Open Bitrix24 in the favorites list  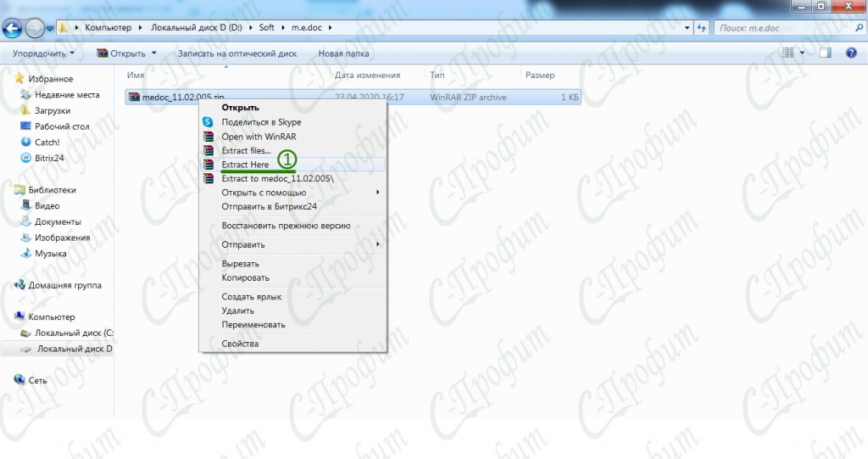pyautogui.click(x=49, y=158)
